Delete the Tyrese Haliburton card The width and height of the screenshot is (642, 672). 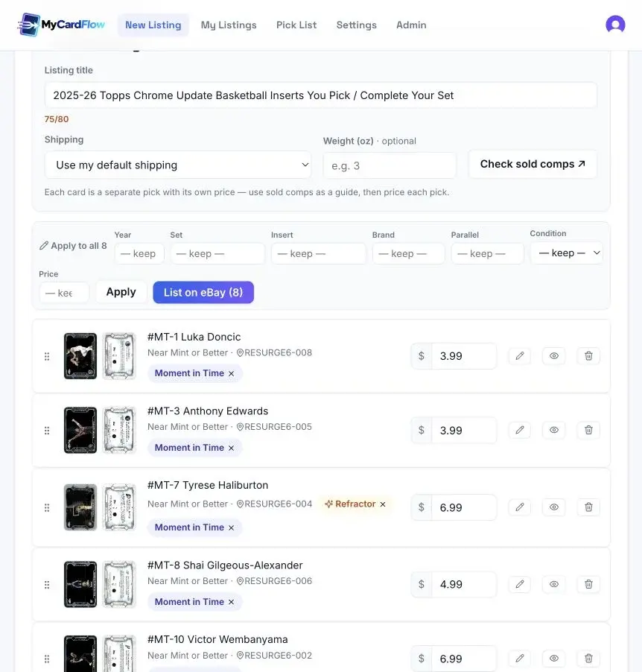coord(588,507)
